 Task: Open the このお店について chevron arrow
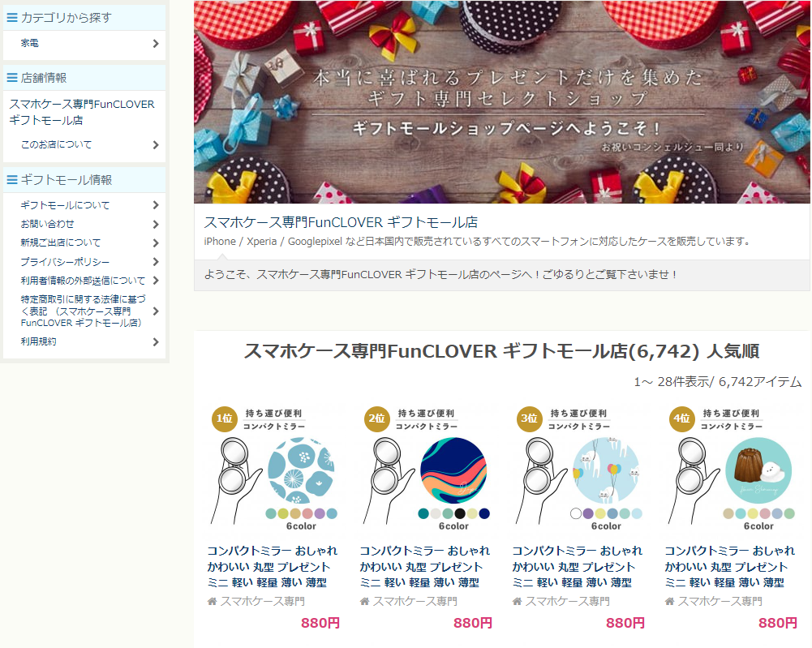(x=156, y=145)
